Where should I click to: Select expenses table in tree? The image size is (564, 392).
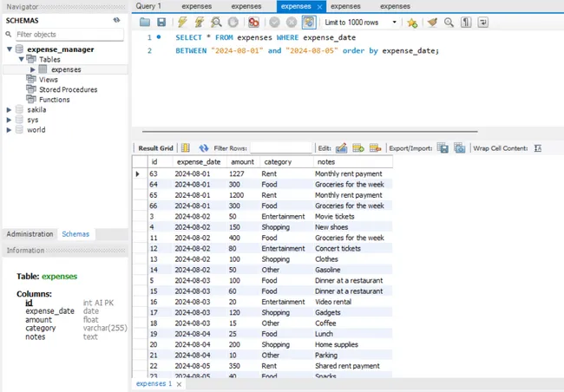click(x=66, y=69)
